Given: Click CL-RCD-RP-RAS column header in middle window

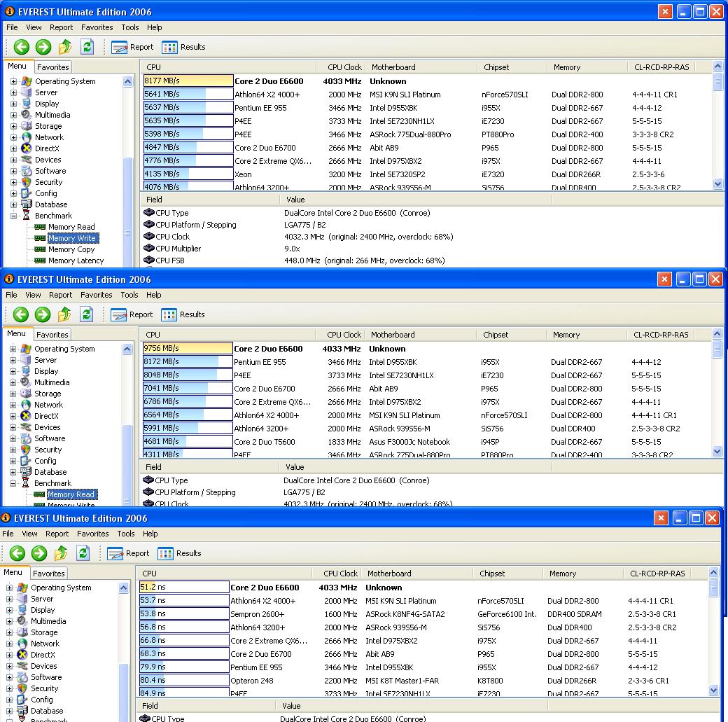Looking at the screenshot, I should tap(661, 335).
